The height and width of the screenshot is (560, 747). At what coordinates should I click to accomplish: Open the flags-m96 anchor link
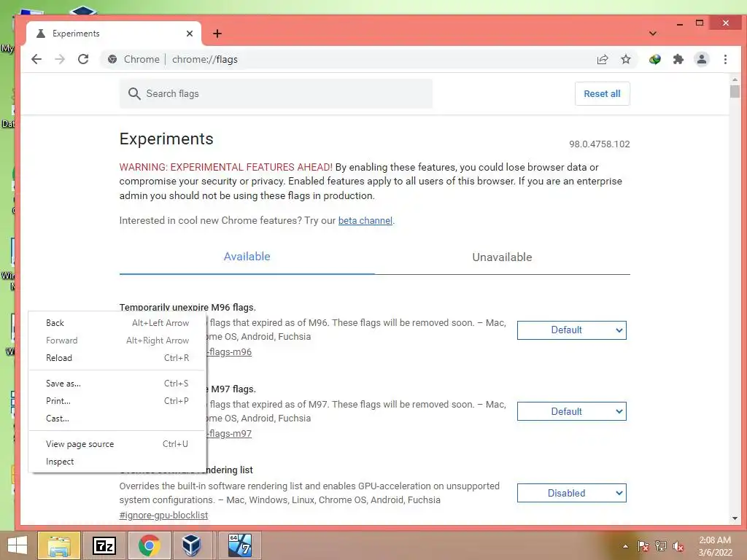(x=229, y=352)
